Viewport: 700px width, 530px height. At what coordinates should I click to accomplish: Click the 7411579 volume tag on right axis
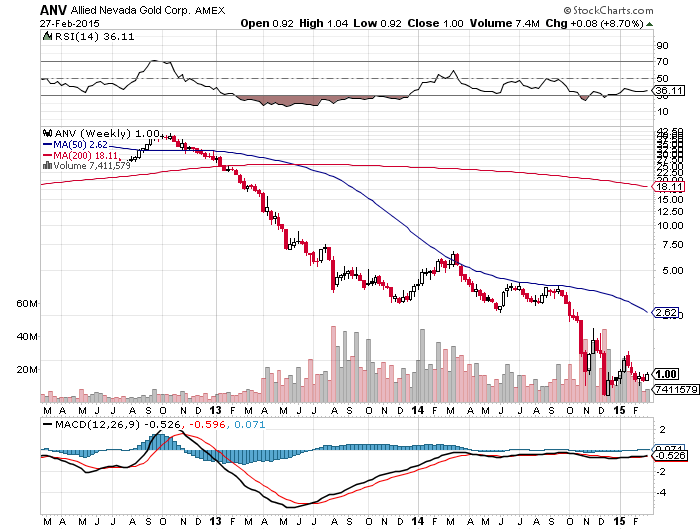(x=676, y=389)
